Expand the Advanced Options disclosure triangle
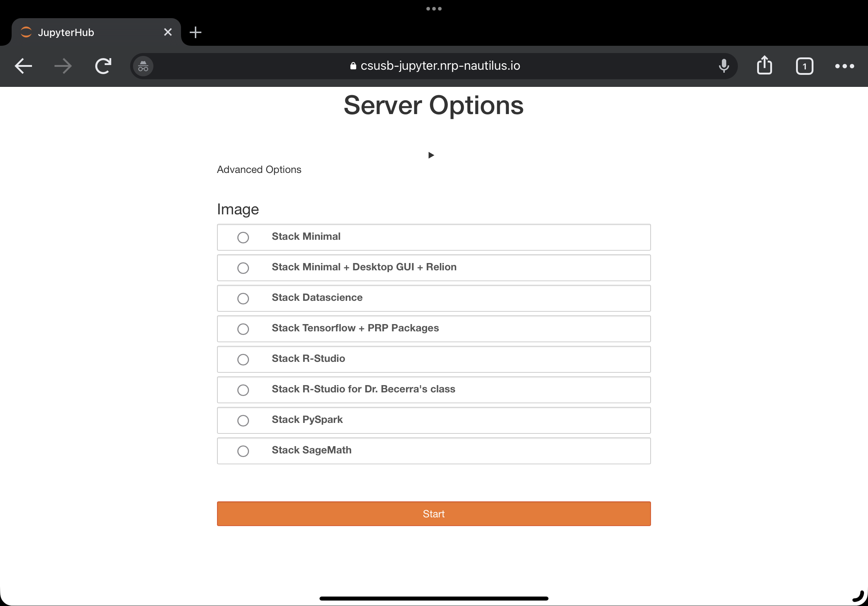Image resolution: width=868 pixels, height=606 pixels. coord(431,155)
